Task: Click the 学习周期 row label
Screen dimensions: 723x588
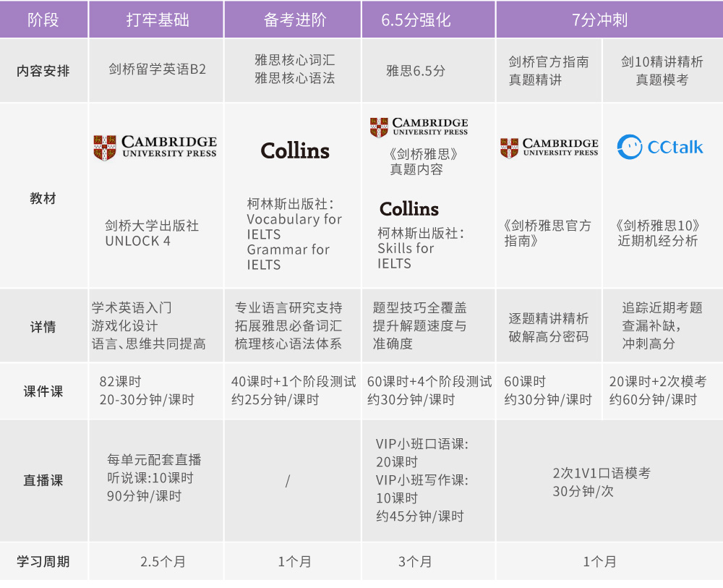Action: click(x=43, y=561)
